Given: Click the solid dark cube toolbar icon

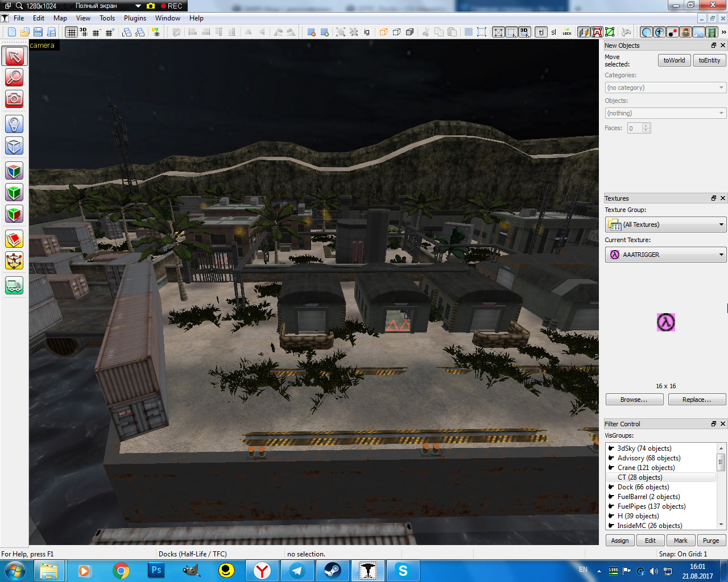Looking at the screenshot, I should 409,32.
